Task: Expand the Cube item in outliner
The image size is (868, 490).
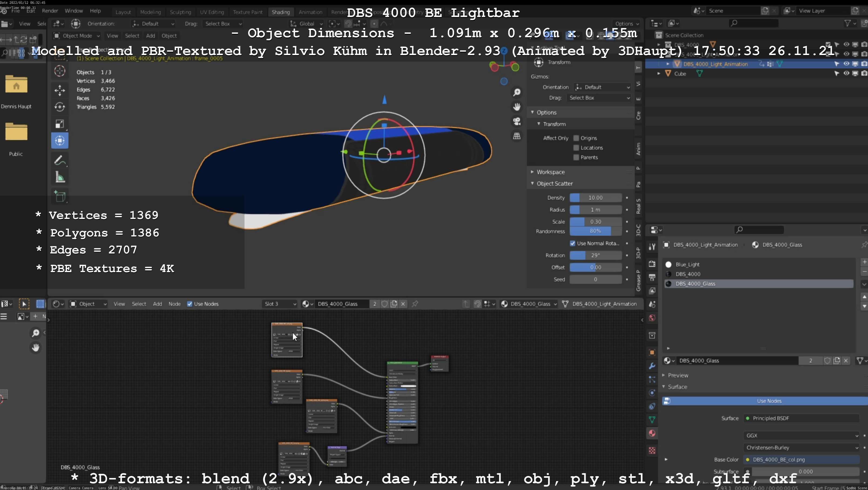Action: point(659,73)
